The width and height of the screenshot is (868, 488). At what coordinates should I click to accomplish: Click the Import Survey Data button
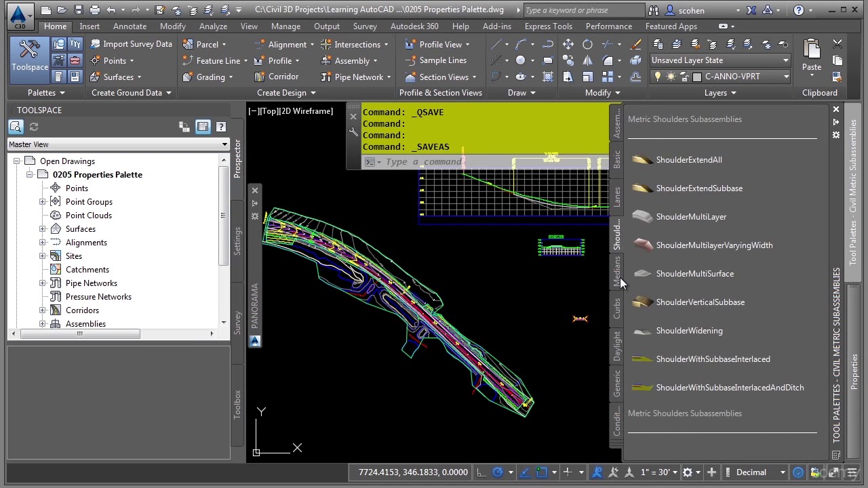point(131,44)
